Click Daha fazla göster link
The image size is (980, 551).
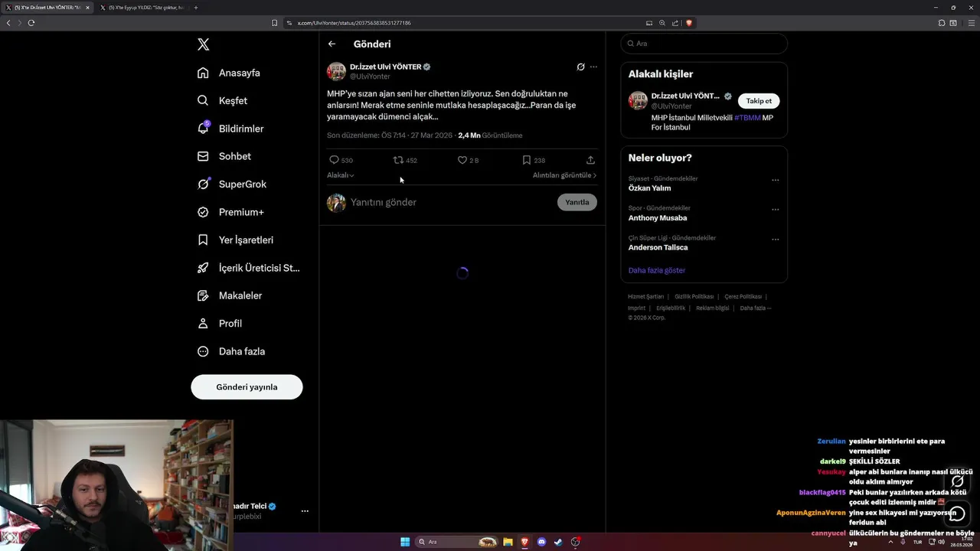tap(657, 270)
